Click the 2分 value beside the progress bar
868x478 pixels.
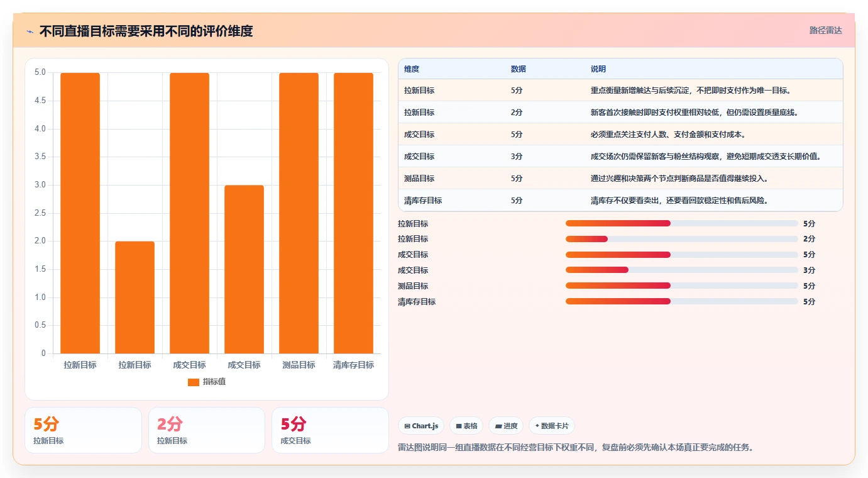809,239
